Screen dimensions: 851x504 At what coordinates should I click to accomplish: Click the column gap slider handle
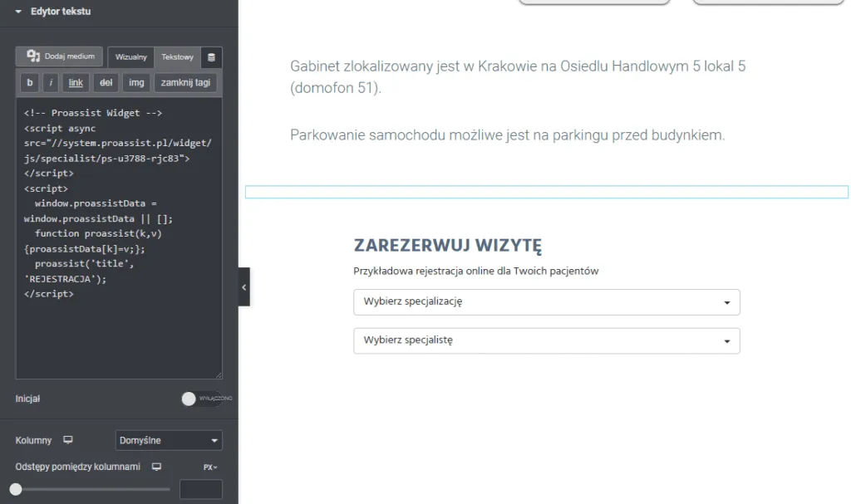tap(16, 489)
